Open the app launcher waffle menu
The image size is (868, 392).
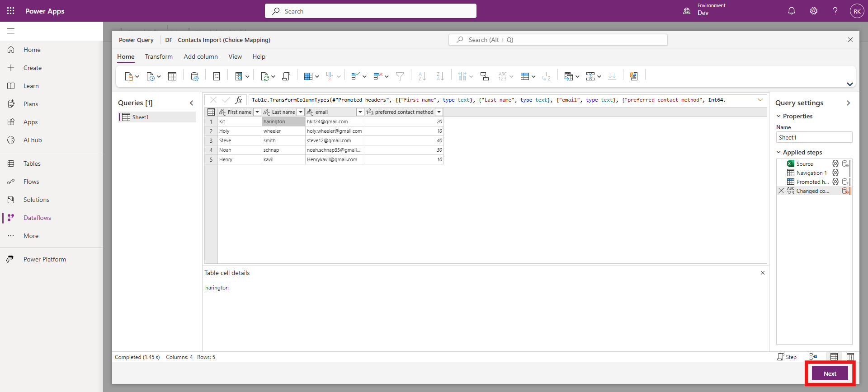[11, 11]
